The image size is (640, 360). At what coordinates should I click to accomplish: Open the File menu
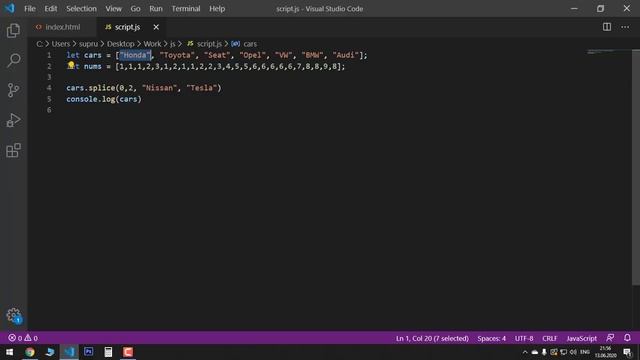30,9
